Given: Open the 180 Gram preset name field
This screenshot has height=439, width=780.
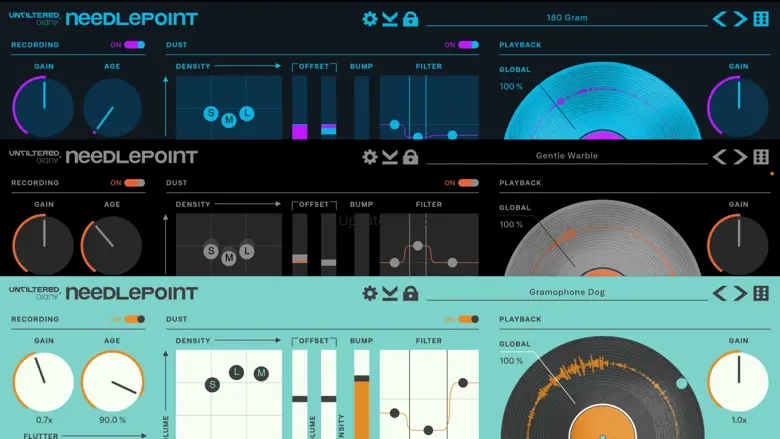Looking at the screenshot, I should tap(567, 18).
